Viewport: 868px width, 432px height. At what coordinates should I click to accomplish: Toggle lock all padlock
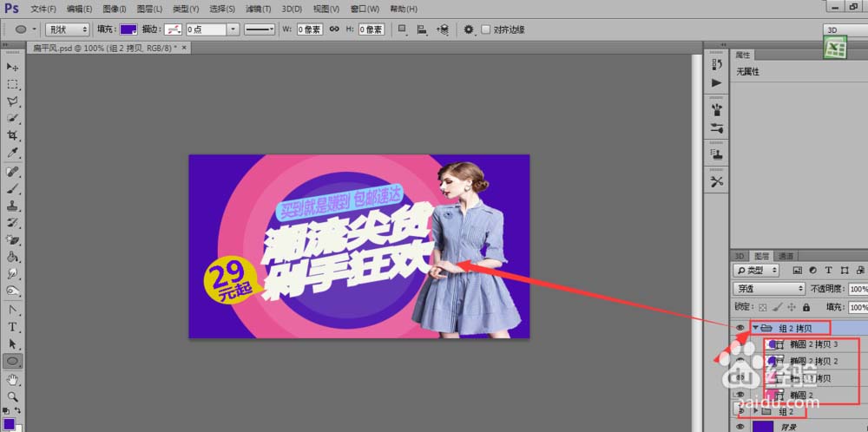806,307
